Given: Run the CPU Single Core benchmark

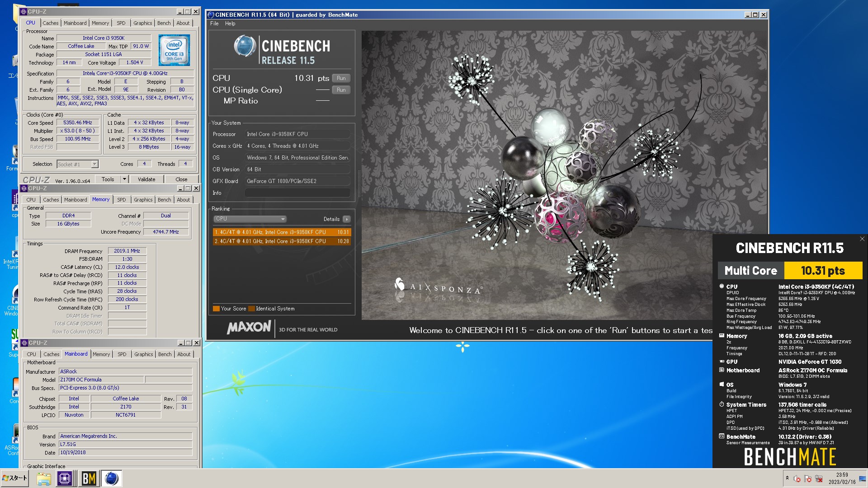Looking at the screenshot, I should (341, 90).
